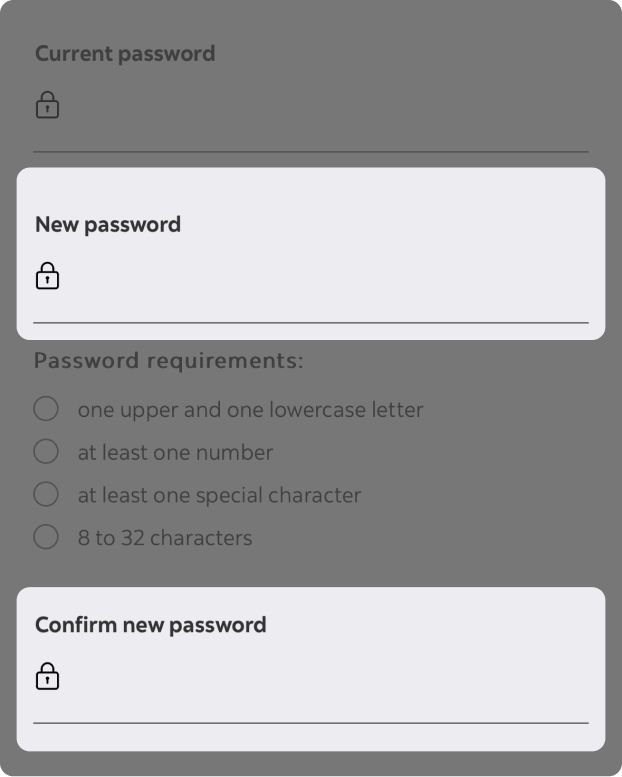622x777 pixels.
Task: Click the 'at least one number' text
Action: 175,453
